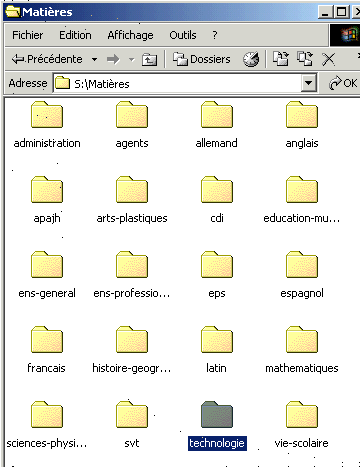Maximize the Matières window
Image resolution: width=360 pixels, height=467 pixels.
coord(342,12)
